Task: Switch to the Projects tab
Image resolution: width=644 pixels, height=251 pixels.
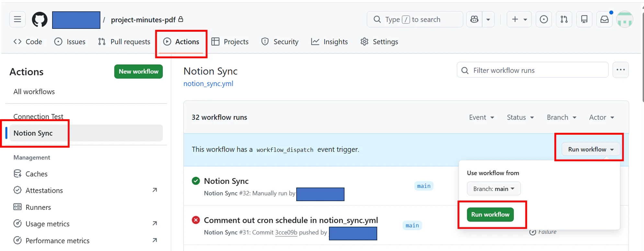Action: pos(230,42)
